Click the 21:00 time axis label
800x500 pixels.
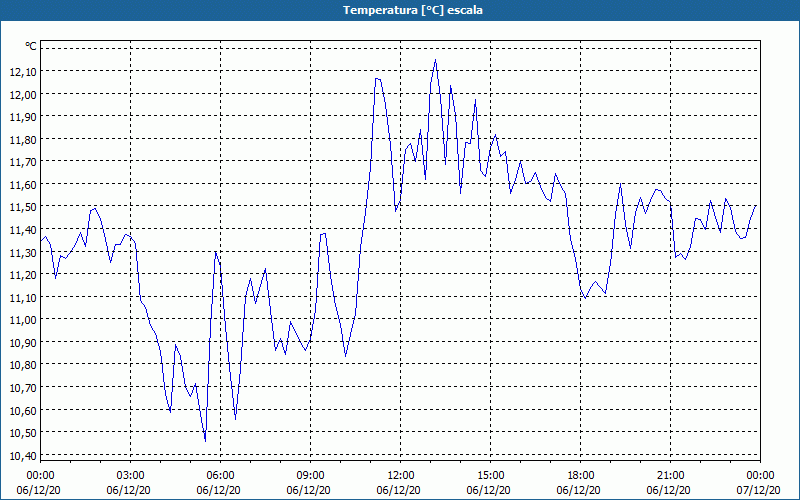click(670, 476)
